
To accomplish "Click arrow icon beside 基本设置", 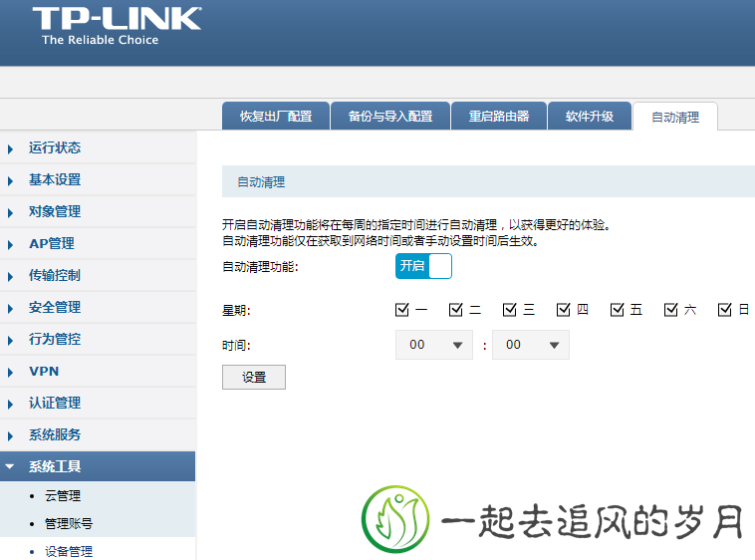I will point(11,180).
